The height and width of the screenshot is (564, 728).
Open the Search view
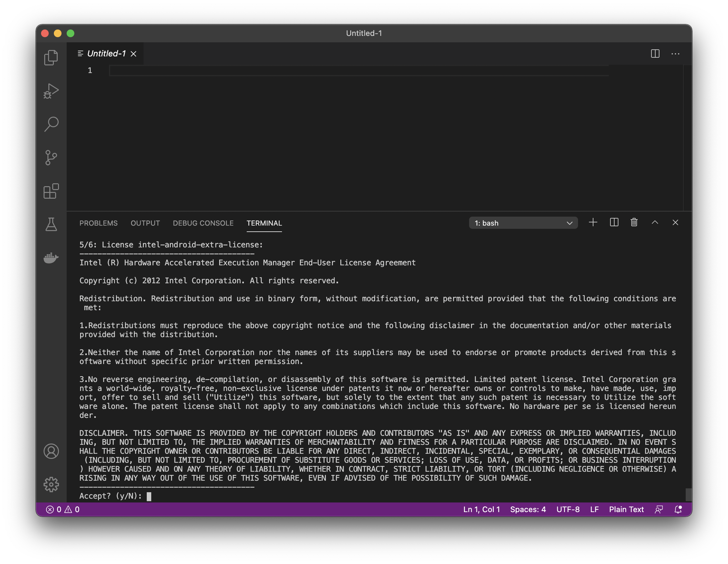[x=51, y=124]
